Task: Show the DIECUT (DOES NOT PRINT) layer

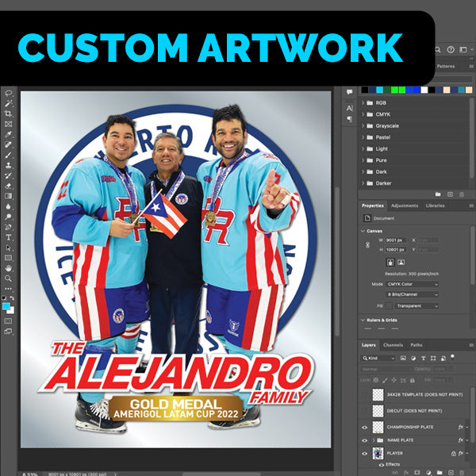Action: [x=365, y=410]
